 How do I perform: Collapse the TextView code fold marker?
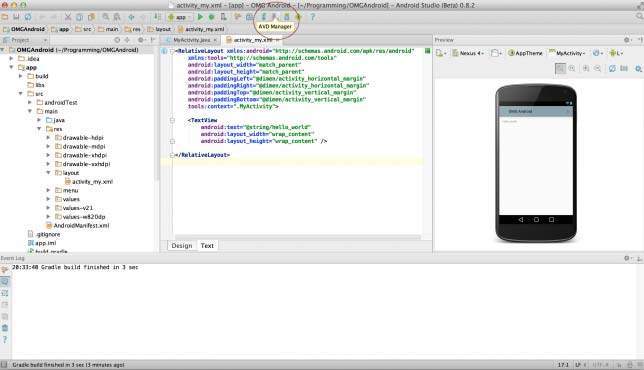[172, 120]
